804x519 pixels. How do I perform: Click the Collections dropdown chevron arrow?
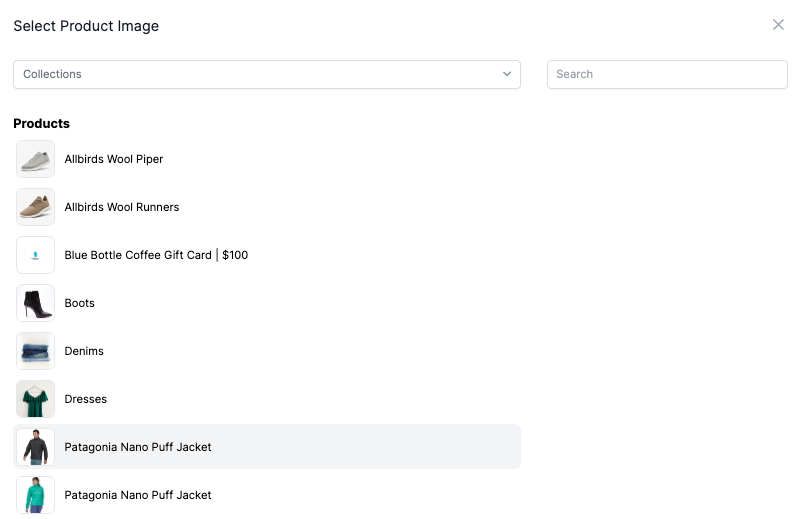click(507, 74)
